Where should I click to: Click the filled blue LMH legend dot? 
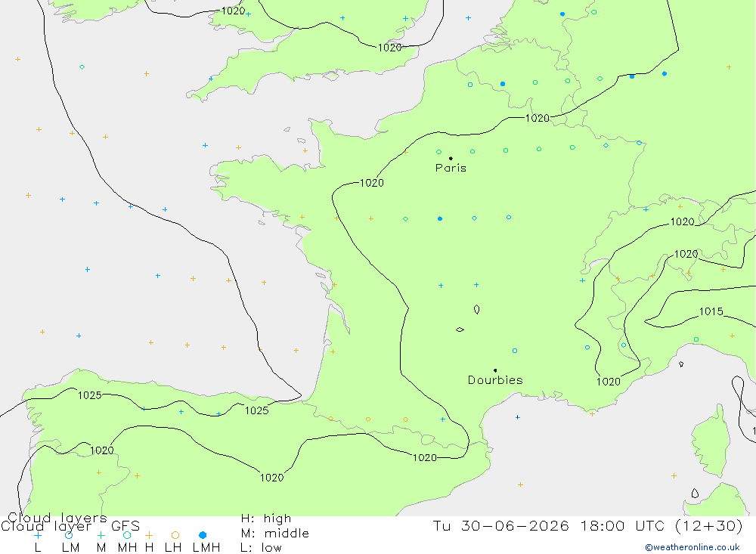203,535
